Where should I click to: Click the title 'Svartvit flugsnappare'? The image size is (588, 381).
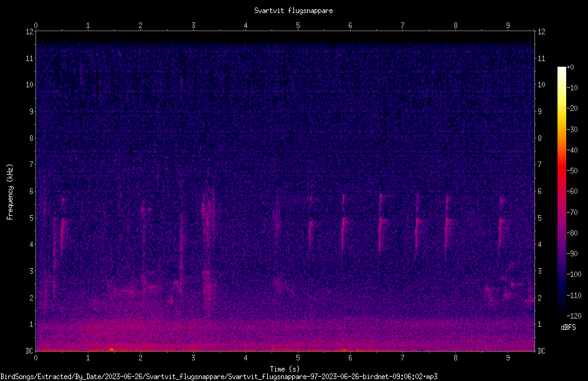point(293,11)
